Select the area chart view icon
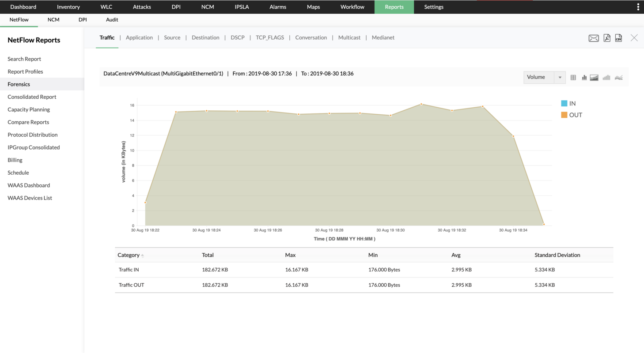 594,78
